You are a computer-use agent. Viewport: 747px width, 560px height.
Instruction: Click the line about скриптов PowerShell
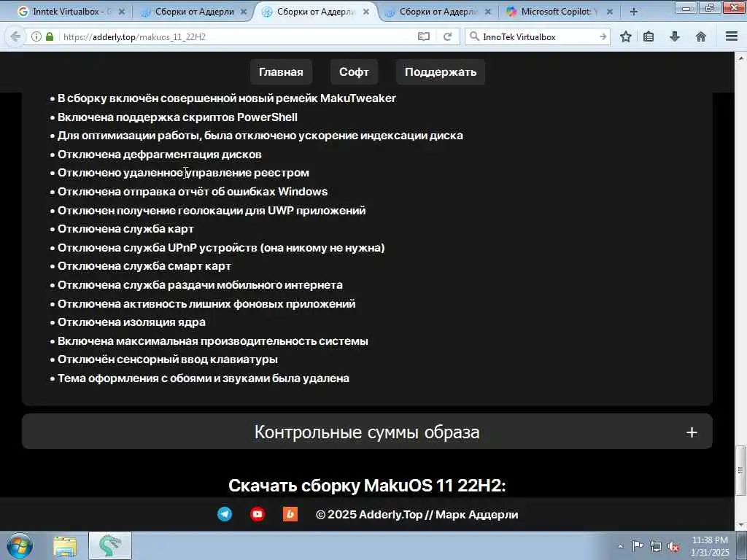tap(174, 117)
